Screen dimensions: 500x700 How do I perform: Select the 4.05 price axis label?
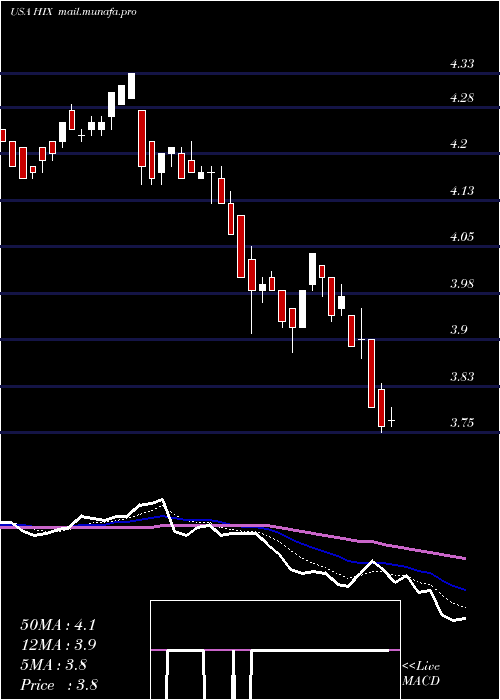pos(462,237)
